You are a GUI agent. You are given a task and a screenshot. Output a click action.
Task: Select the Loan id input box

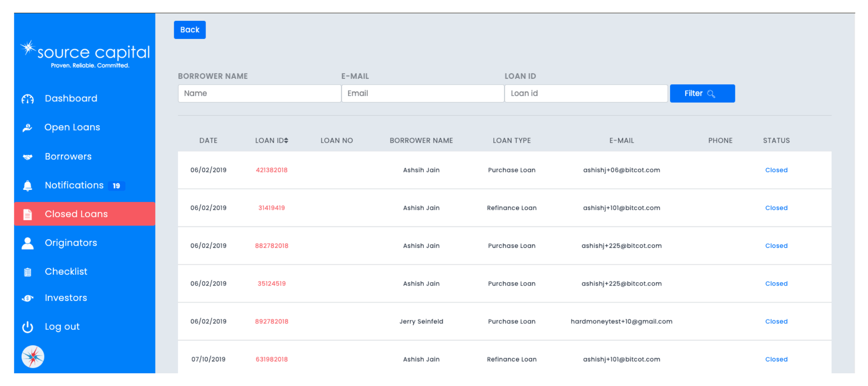coord(586,93)
